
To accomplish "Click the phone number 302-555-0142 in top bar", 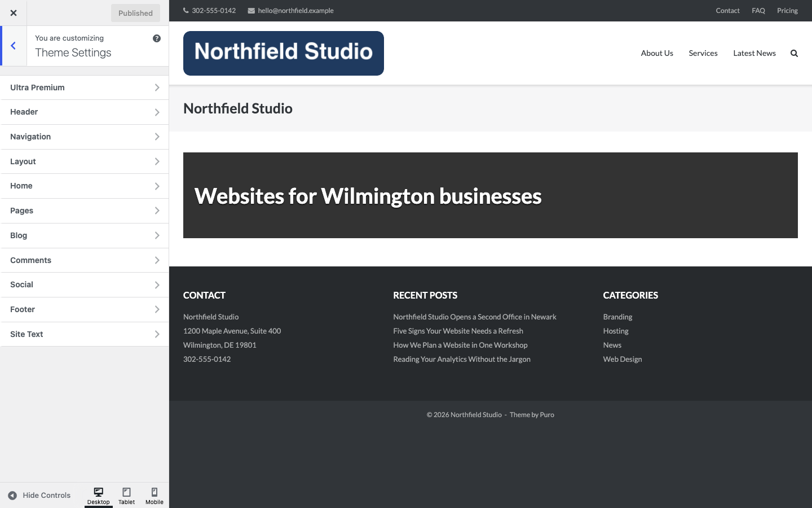I will pos(214,11).
